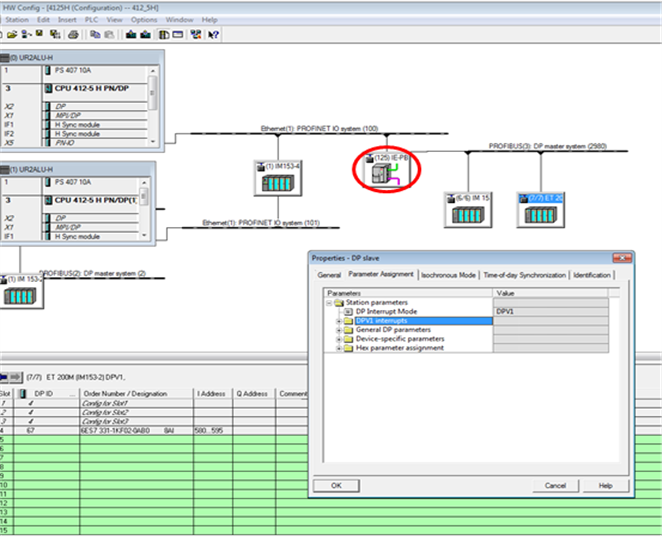Click the address overview window toolbar icon
The height and width of the screenshot is (537, 662).
pyautogui.click(x=178, y=35)
